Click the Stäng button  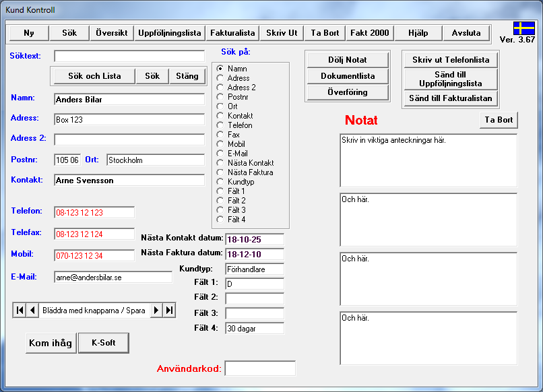(187, 76)
